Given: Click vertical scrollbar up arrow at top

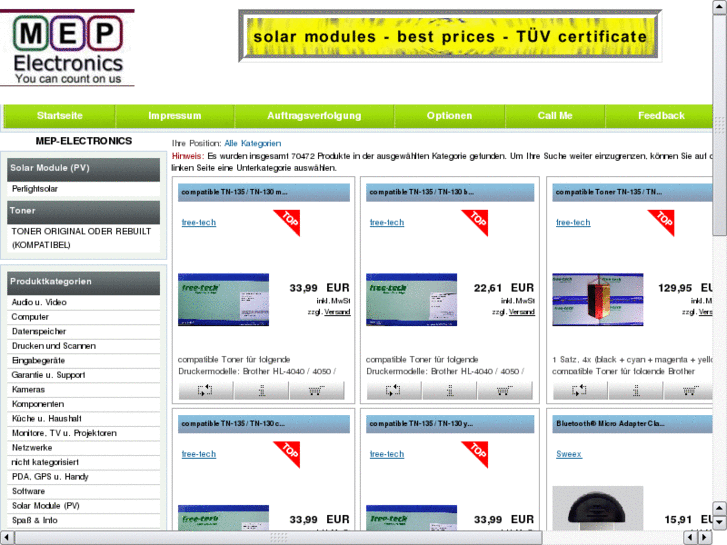Looking at the screenshot, I should [719, 7].
